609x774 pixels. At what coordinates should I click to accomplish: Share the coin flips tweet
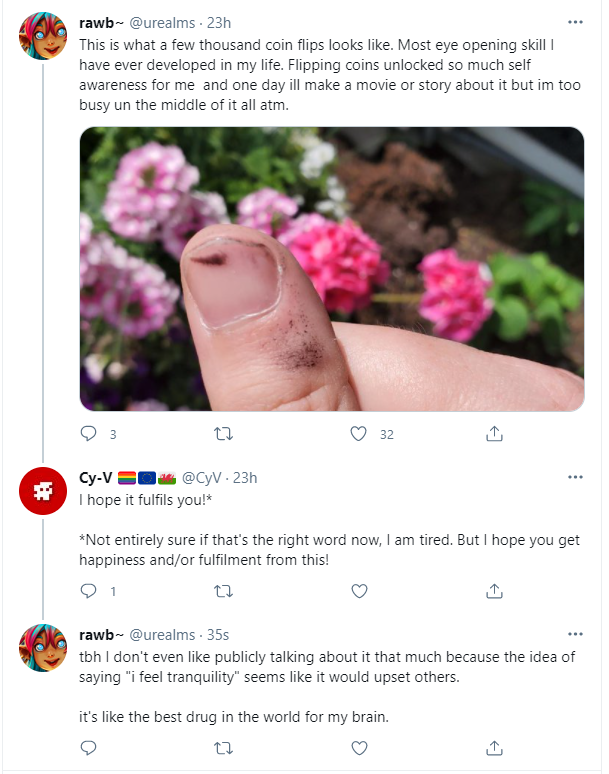(x=494, y=433)
